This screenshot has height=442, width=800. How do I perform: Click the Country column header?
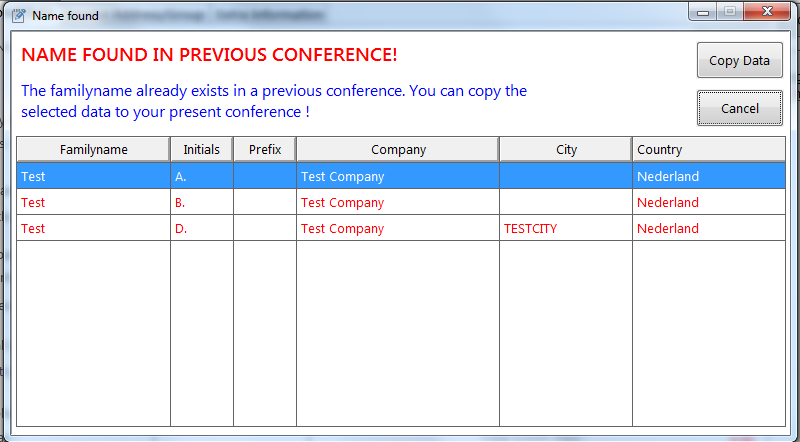(x=708, y=150)
